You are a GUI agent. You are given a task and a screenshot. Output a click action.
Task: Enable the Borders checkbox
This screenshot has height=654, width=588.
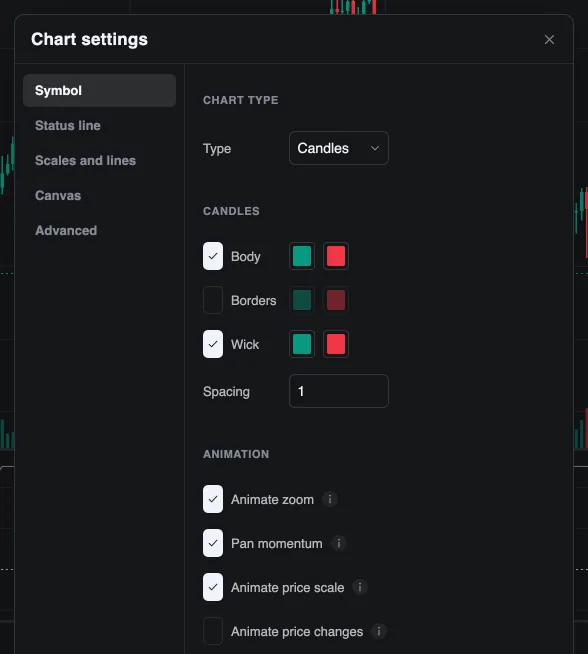213,300
